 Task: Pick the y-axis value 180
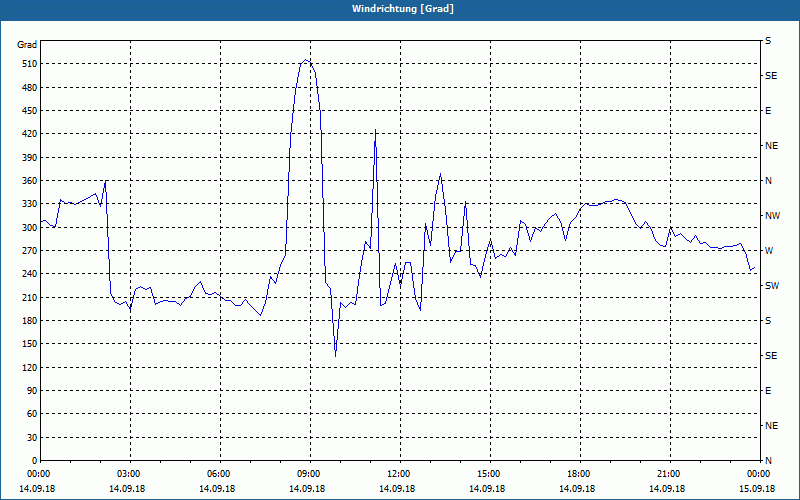(x=29, y=321)
